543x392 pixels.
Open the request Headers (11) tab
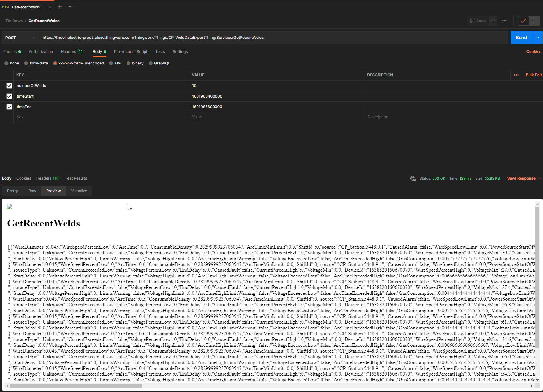point(72,52)
